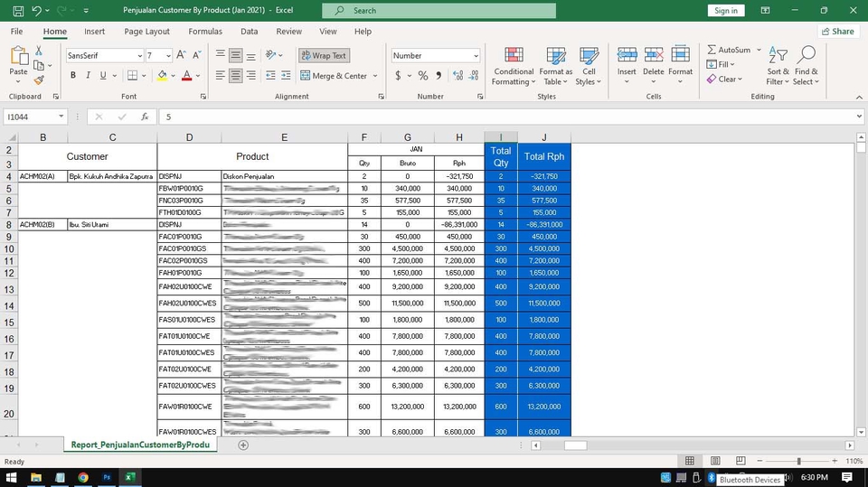Viewport: 868px width, 487px height.
Task: Click the Borders icon
Action: tap(132, 75)
